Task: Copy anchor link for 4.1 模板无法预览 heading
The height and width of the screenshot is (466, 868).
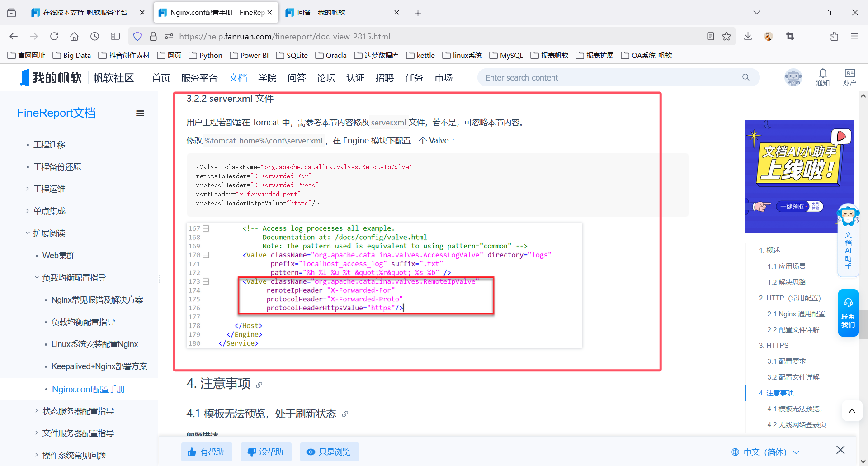Action: pyautogui.click(x=345, y=414)
